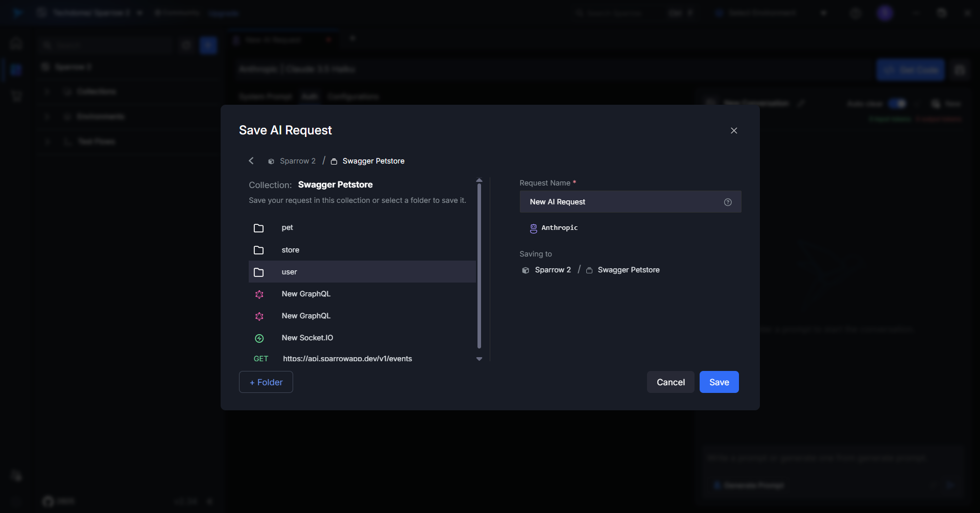Click the back arrow in the breadcrumb
The width and height of the screenshot is (980, 513).
point(251,161)
